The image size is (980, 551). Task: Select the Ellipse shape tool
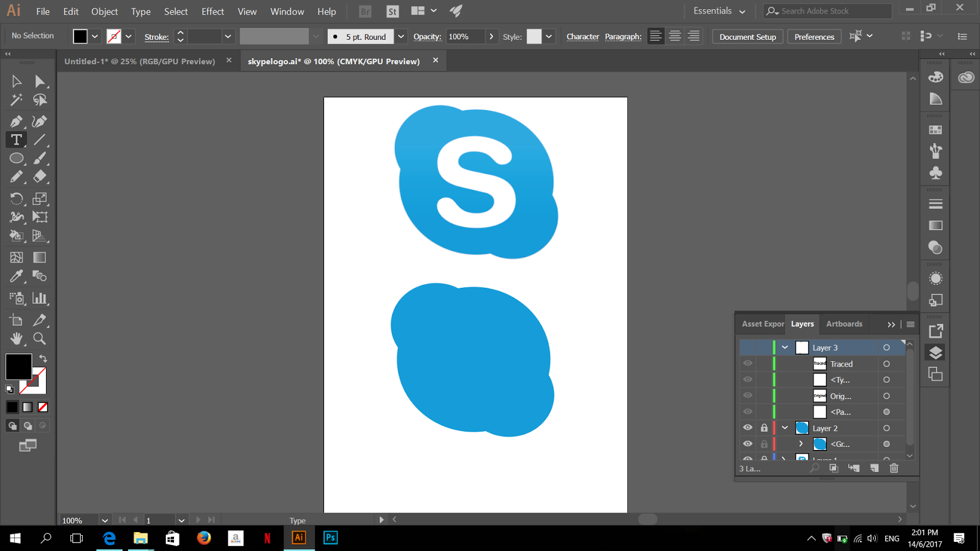17,159
